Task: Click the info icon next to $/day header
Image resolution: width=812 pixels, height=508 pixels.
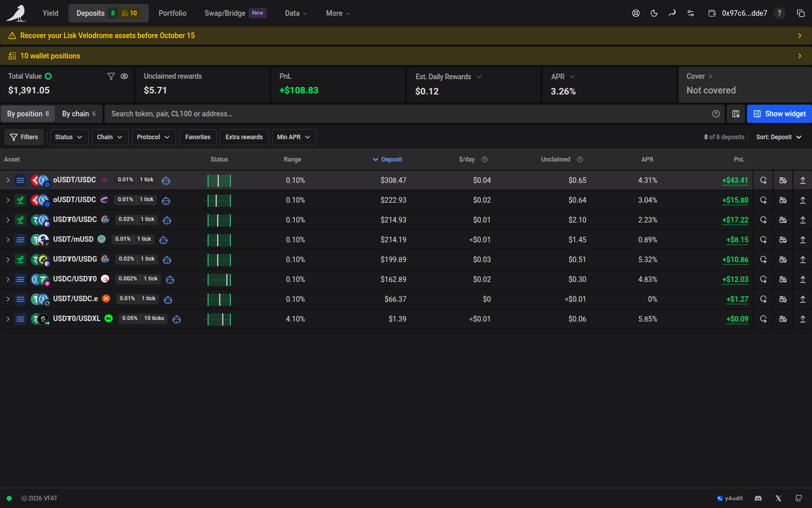Action: (485, 160)
